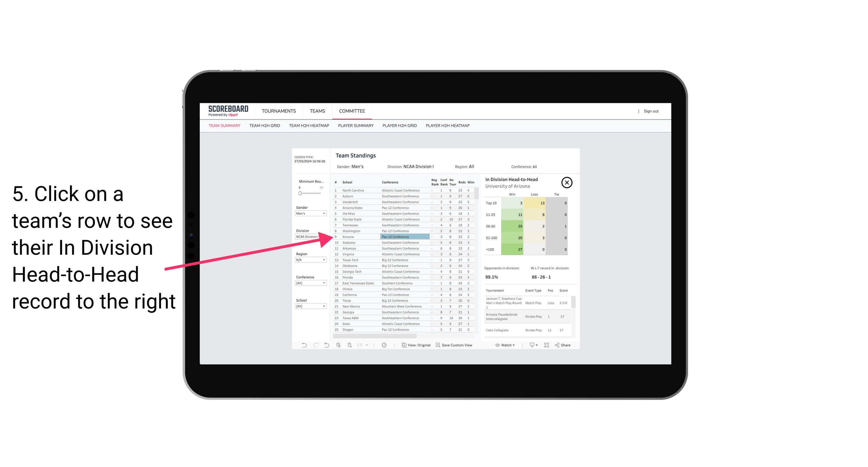Click the Watch eye icon
This screenshot has width=868, height=467.
(497, 345)
